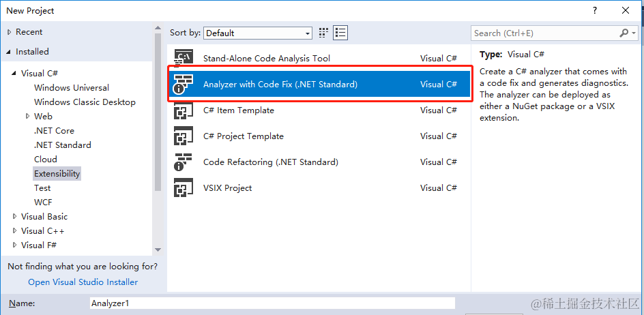
Task: Expand the Web node under Visual C#
Action: pyautogui.click(x=28, y=116)
